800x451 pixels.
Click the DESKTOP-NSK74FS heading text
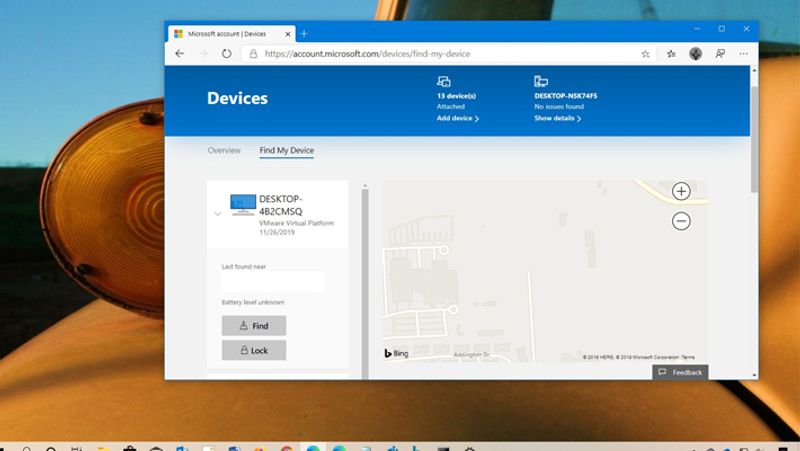tap(566, 96)
